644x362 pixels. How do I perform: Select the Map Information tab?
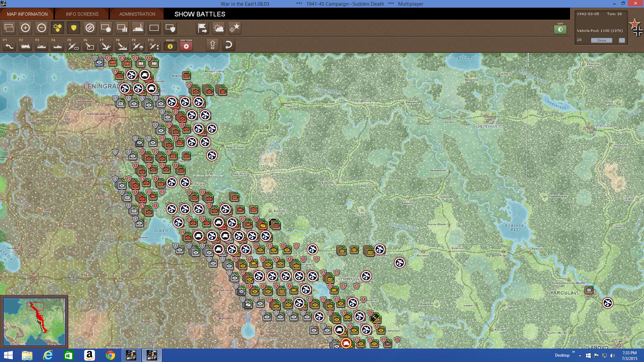(27, 14)
